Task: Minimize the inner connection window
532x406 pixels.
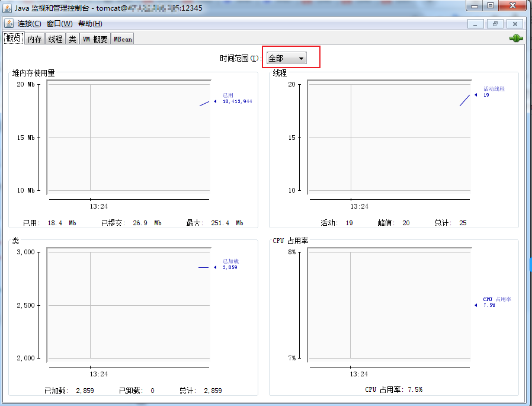Action: (475, 24)
